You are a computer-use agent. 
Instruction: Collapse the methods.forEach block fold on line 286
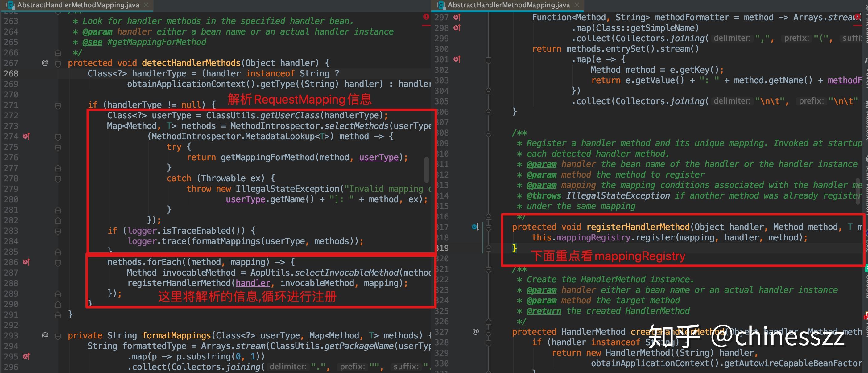tap(58, 262)
